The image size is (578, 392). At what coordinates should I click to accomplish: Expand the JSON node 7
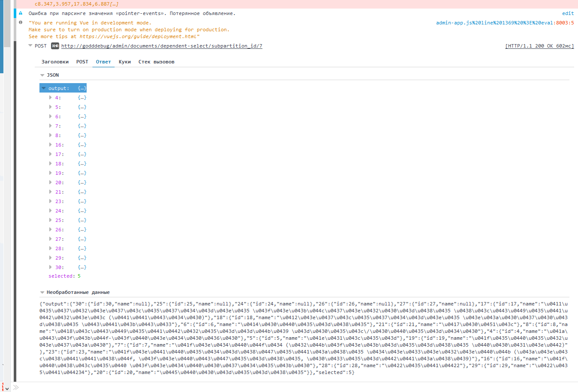[x=51, y=126]
